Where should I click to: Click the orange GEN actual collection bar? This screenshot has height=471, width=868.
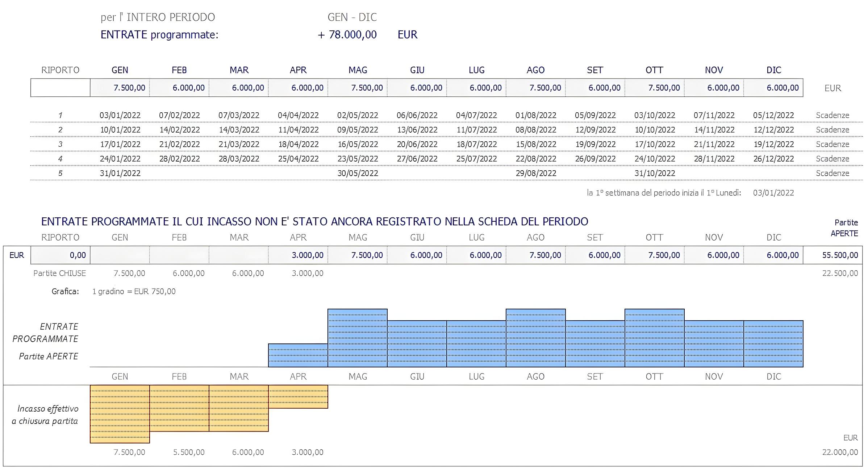coord(120,414)
